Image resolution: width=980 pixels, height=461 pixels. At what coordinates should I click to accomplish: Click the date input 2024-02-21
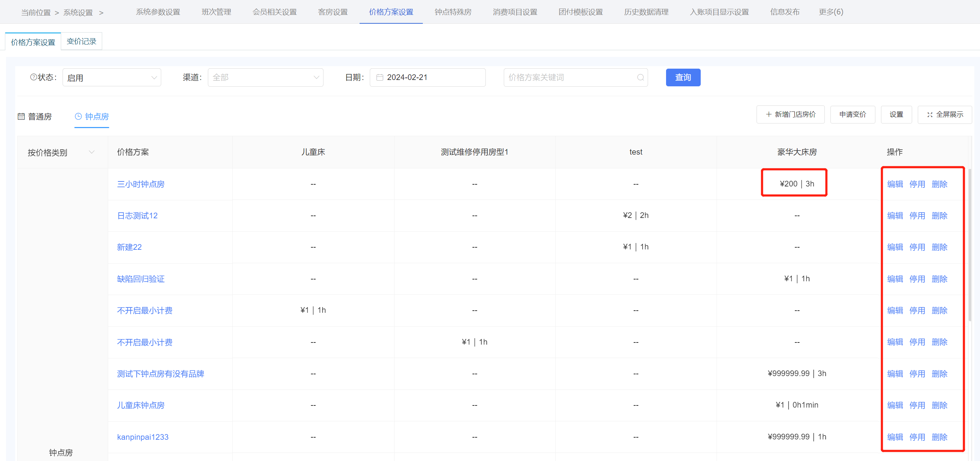[x=427, y=77]
